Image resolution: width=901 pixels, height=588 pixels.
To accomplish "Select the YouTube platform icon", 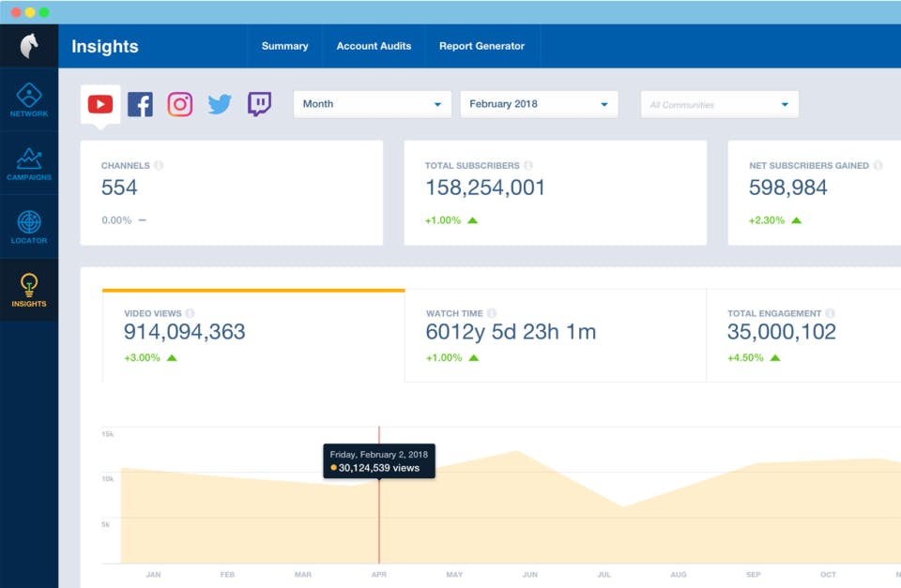I will coord(100,104).
